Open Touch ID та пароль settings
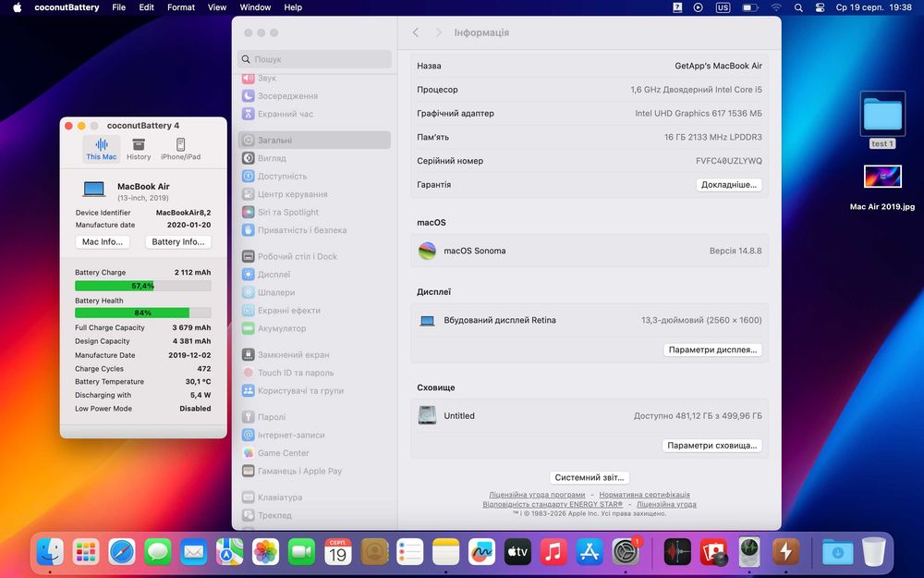The image size is (924, 578). pos(315,373)
